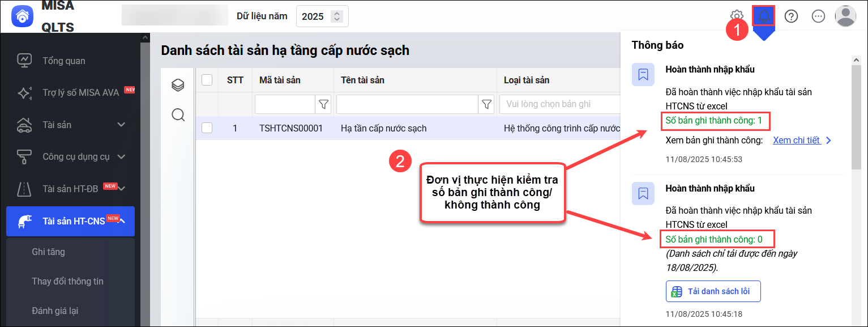Image resolution: width=868 pixels, height=327 pixels.
Task: Click the bookmark icon of the first notification
Action: coord(643,74)
